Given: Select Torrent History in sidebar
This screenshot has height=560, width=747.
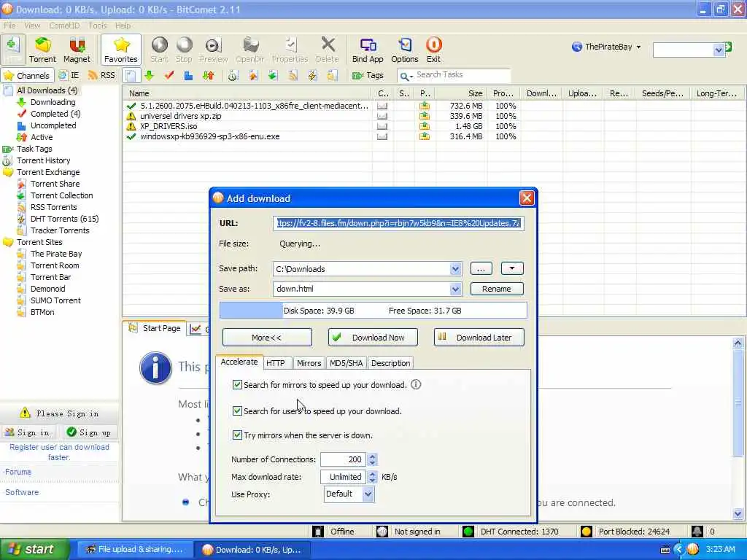Looking at the screenshot, I should point(43,160).
